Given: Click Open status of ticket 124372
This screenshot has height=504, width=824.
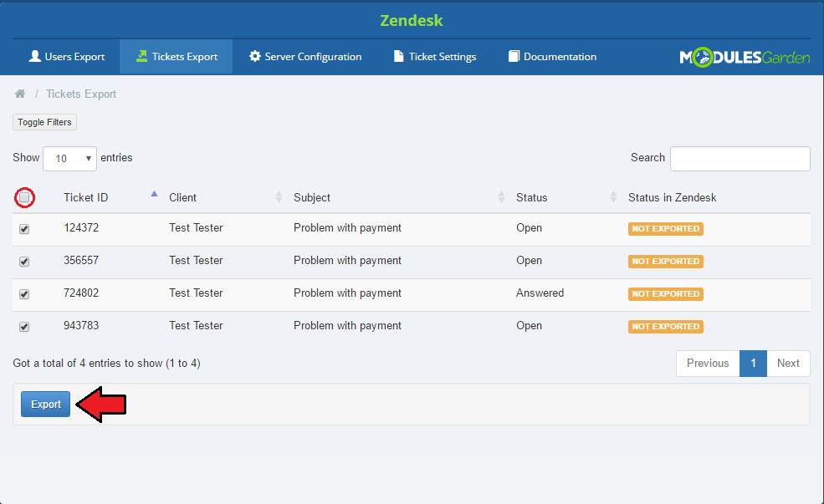Looking at the screenshot, I should point(529,228).
